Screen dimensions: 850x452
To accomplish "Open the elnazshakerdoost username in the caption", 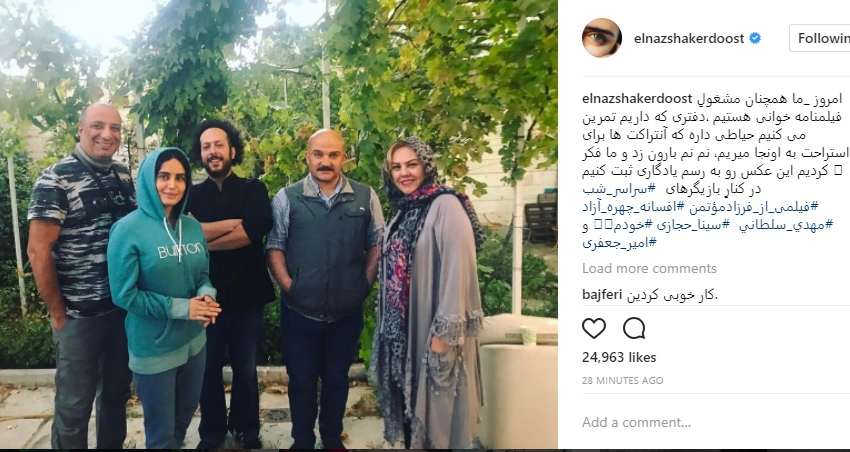I will click(x=638, y=99).
